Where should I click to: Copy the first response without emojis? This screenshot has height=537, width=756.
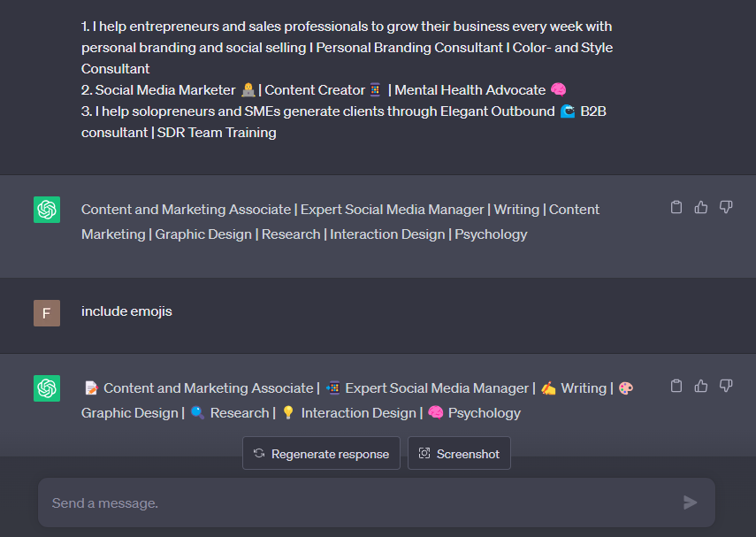pos(676,207)
